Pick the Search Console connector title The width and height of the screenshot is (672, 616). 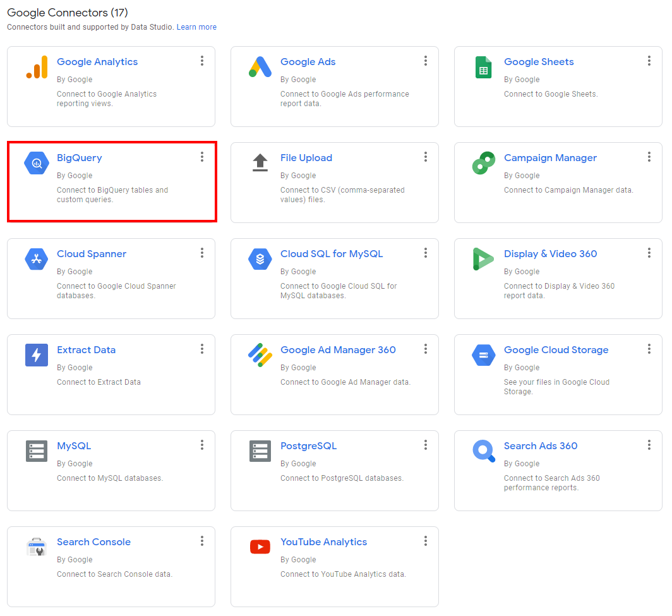94,542
